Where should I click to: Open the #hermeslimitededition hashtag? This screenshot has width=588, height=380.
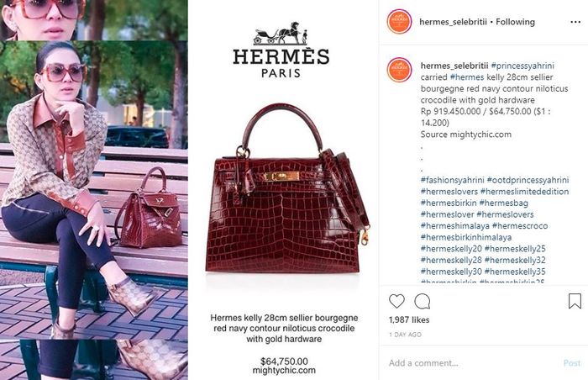click(524, 192)
